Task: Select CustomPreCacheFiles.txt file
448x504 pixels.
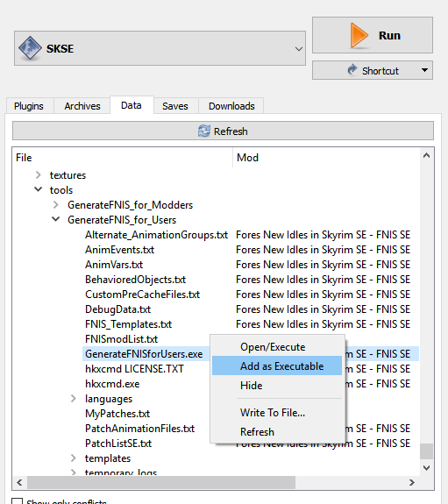Action: [x=143, y=295]
